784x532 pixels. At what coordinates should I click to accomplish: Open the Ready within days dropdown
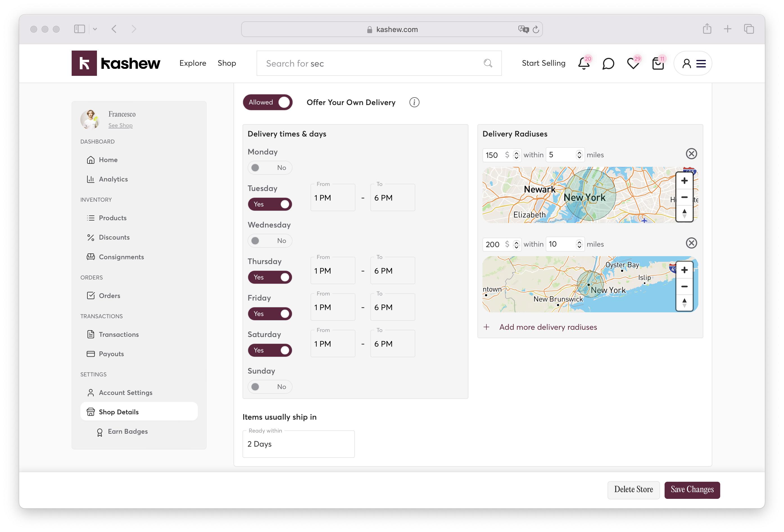[298, 444]
